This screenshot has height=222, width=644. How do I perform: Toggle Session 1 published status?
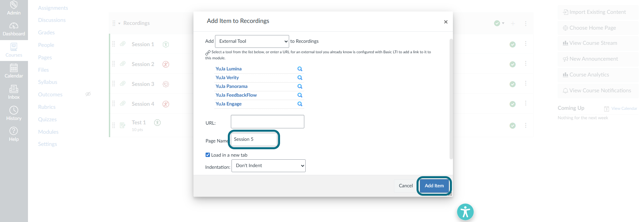pos(513,44)
